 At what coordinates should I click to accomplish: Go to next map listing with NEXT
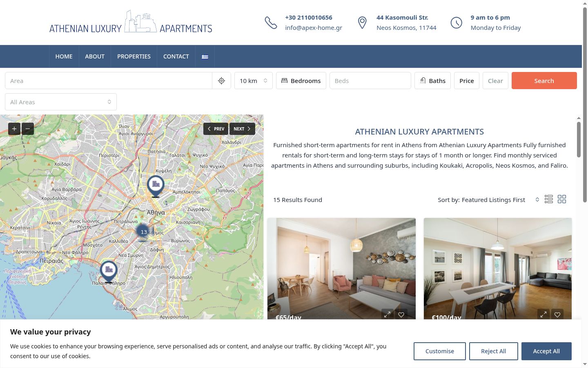pyautogui.click(x=242, y=129)
